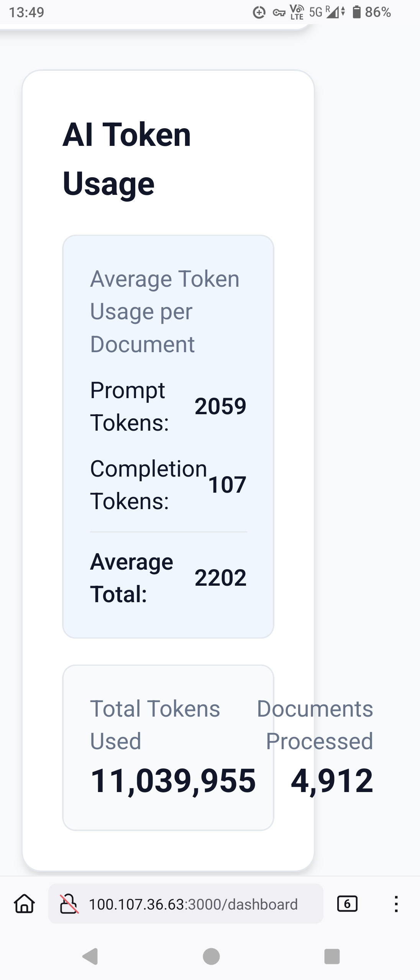Tap the dashboard URL address bar
Image resolution: width=420 pixels, height=980 pixels.
(193, 904)
